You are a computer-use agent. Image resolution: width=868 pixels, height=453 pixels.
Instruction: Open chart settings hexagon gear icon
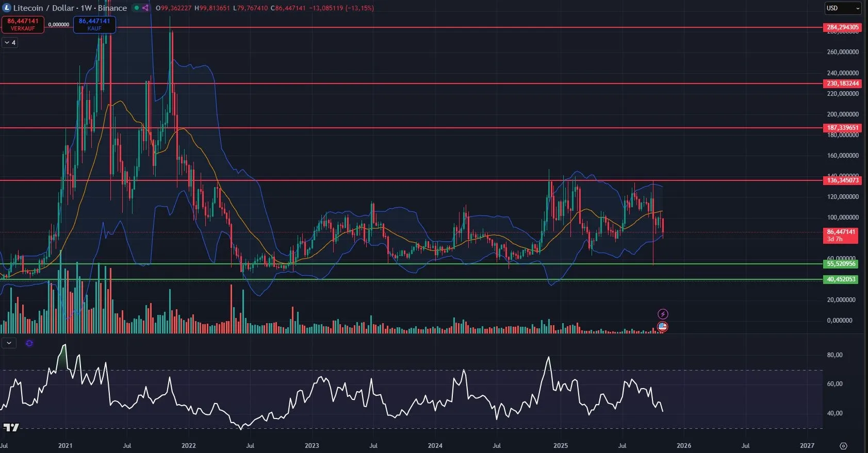coord(844,446)
